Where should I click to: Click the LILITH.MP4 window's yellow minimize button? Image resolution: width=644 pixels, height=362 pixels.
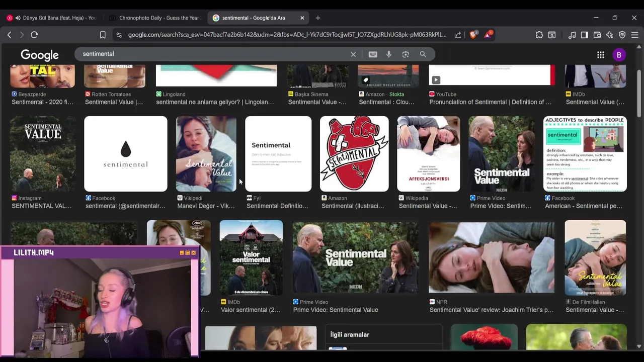(x=182, y=253)
